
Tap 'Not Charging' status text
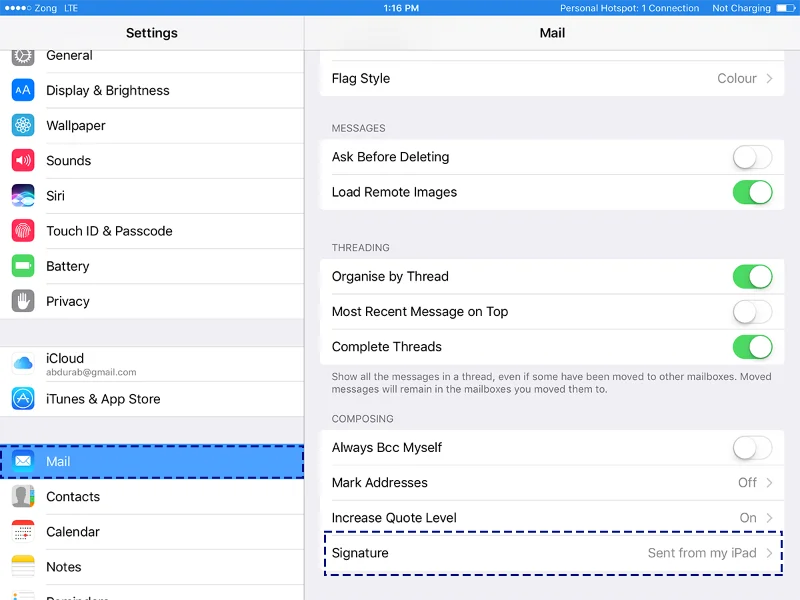(741, 8)
